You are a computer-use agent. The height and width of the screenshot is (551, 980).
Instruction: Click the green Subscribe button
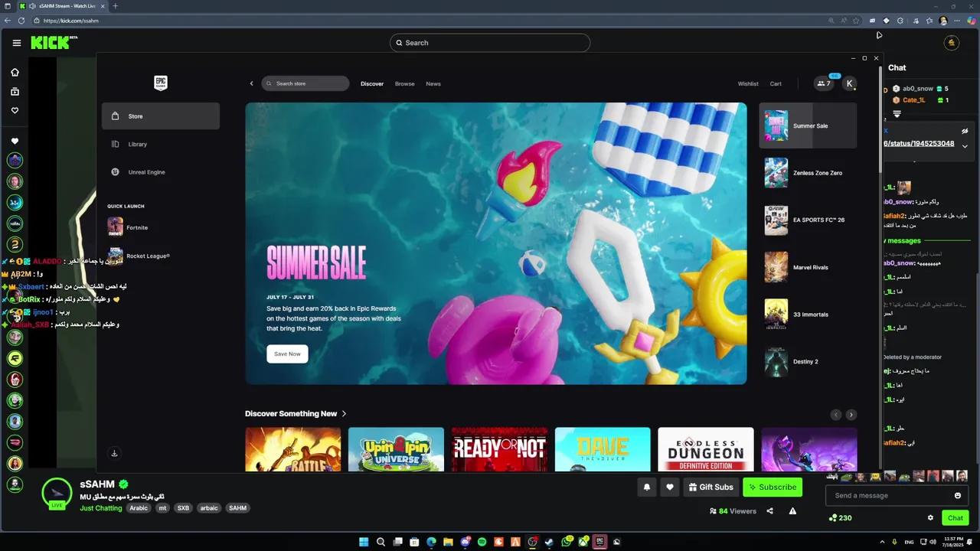pos(773,487)
